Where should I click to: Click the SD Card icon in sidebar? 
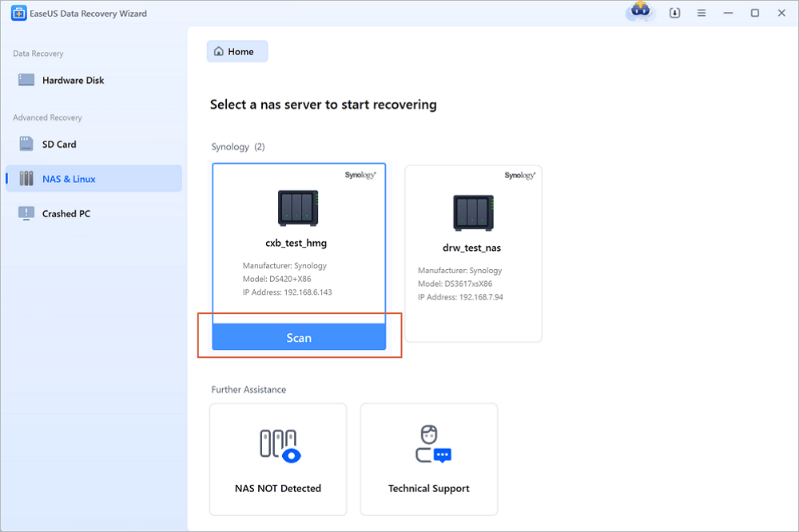tap(26, 145)
